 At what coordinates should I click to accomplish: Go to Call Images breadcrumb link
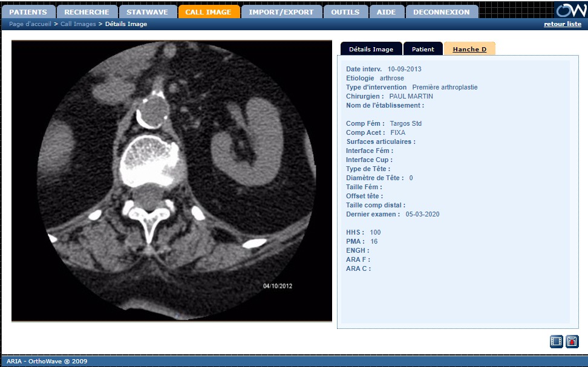pos(78,24)
